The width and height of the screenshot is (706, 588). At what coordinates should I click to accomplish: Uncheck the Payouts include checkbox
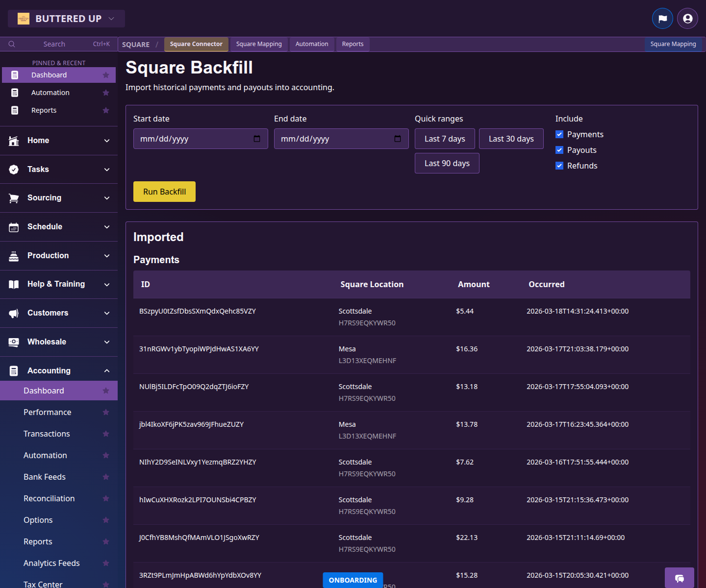(x=559, y=150)
